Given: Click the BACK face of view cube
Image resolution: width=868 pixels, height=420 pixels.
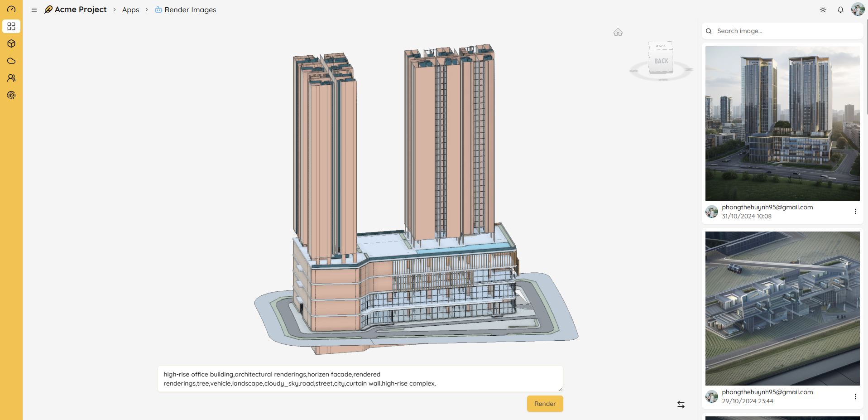Looking at the screenshot, I should [661, 61].
